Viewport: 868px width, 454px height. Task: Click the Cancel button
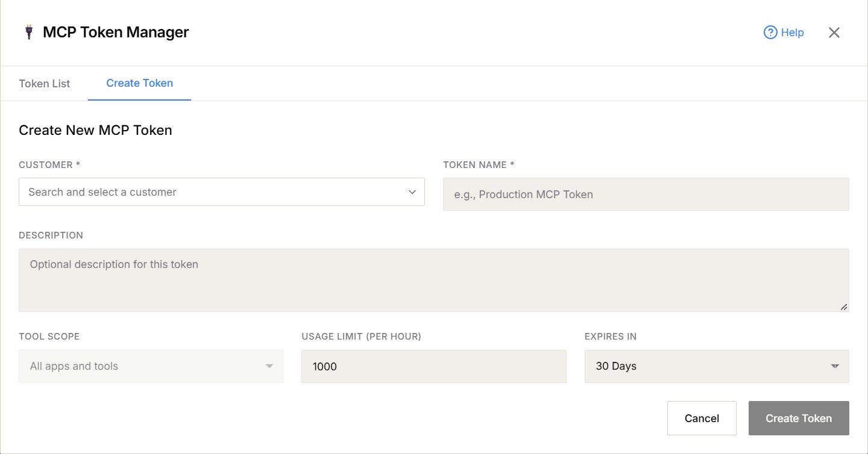click(702, 418)
